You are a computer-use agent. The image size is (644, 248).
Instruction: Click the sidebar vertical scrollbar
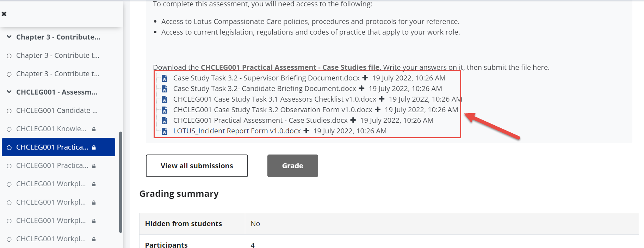(x=121, y=182)
